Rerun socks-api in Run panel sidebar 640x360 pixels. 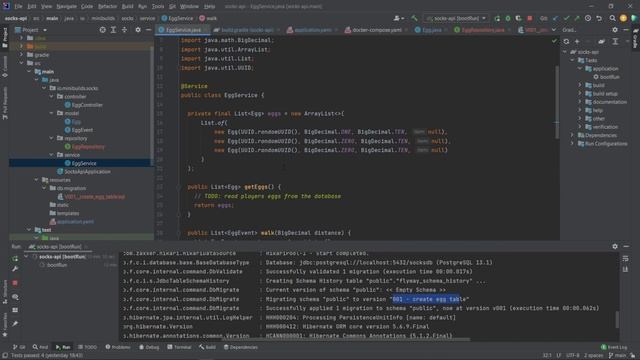15,258
